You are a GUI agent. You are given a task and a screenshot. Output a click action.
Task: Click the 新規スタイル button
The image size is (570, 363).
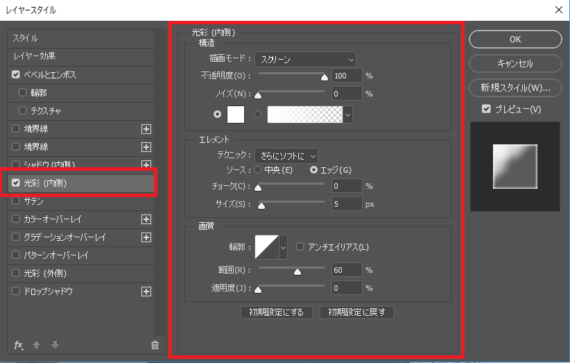[x=515, y=88]
